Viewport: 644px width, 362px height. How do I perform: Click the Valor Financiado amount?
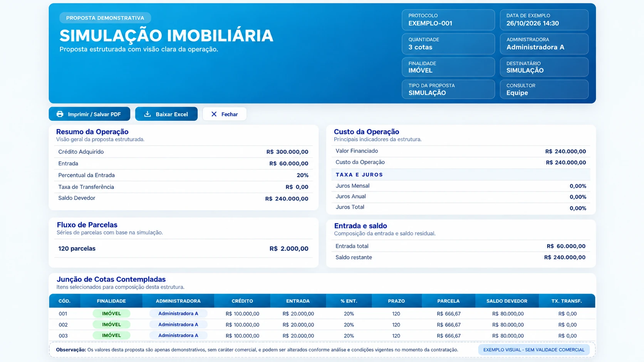[x=565, y=152]
